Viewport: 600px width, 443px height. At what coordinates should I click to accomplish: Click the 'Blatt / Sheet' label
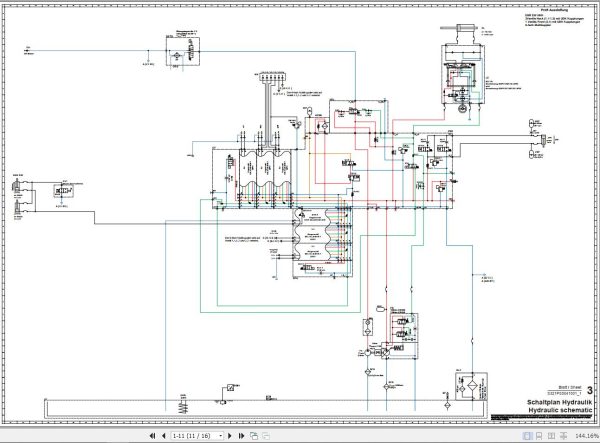click(570, 388)
